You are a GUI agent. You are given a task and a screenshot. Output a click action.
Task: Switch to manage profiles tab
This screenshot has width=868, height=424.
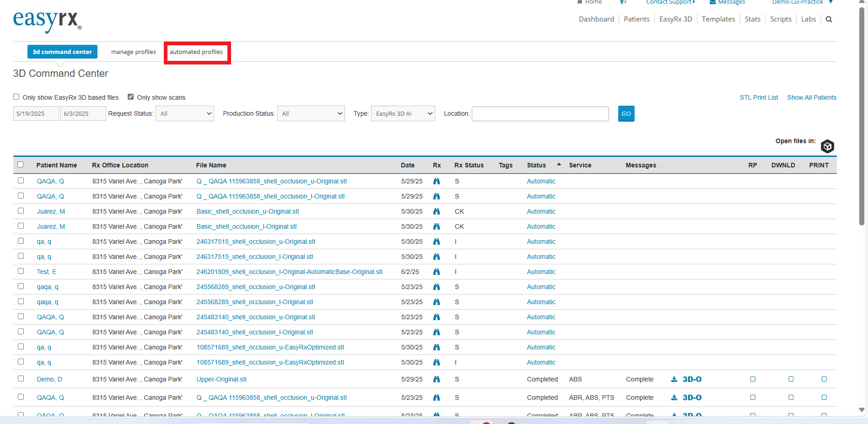tap(134, 52)
